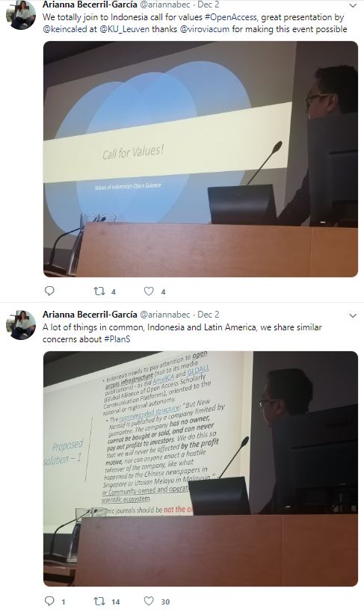Like the PlanS tweet with 30 likes
This screenshot has height=612, width=364.
point(149,601)
